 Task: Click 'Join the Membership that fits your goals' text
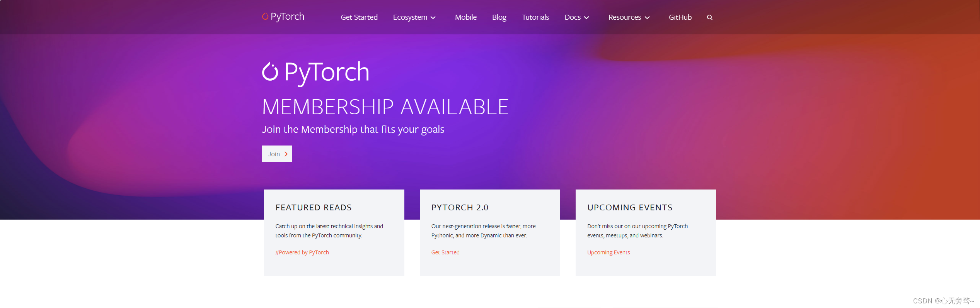(353, 129)
